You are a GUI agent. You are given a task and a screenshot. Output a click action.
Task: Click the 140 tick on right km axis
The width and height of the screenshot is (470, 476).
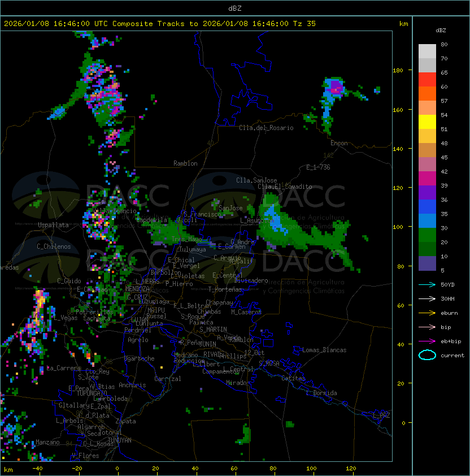(398, 149)
